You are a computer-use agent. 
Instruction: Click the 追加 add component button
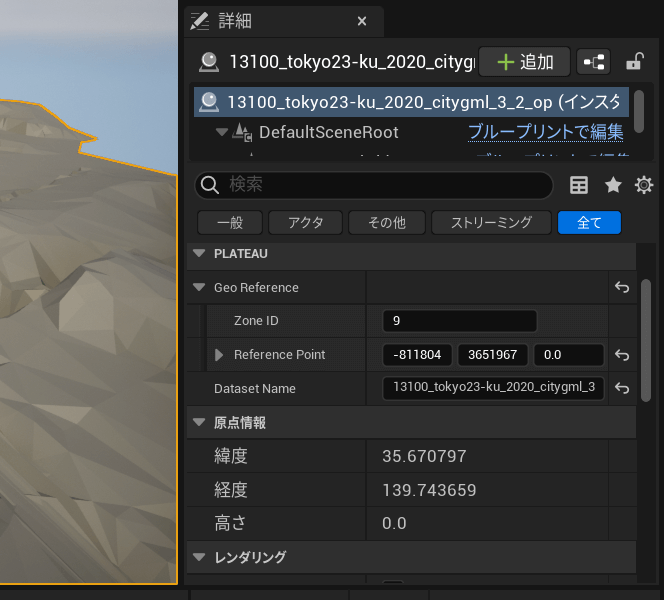[x=524, y=62]
